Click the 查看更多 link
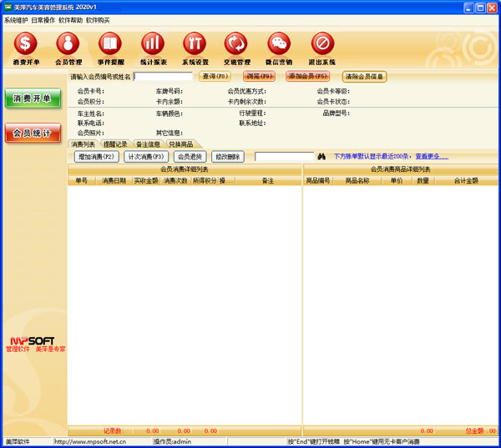 click(x=431, y=156)
